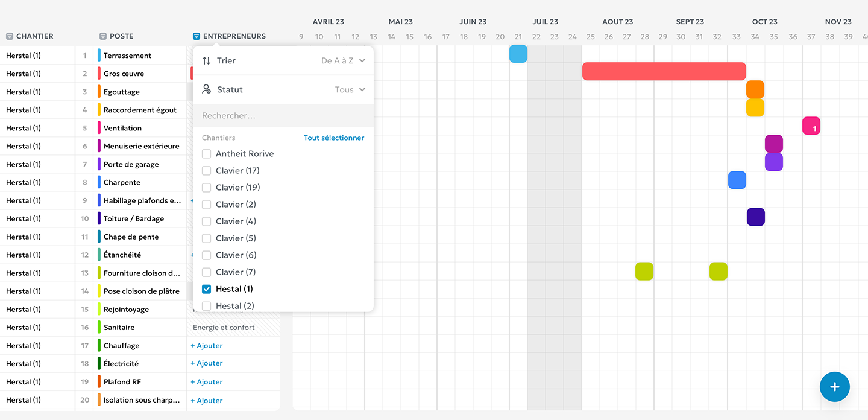Click the Chantier column filter icon
The height and width of the screenshot is (420, 868).
[x=10, y=36]
